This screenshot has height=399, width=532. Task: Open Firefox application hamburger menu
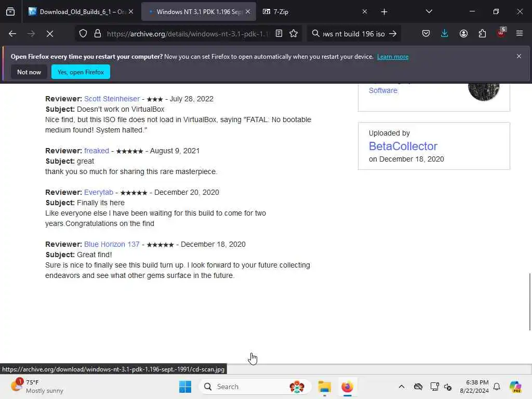tap(520, 34)
